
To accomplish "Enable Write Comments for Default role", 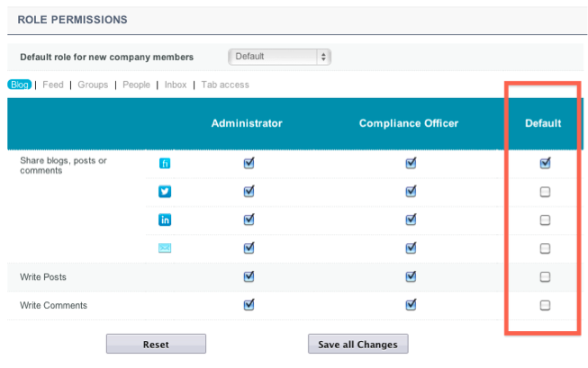I will click(545, 305).
